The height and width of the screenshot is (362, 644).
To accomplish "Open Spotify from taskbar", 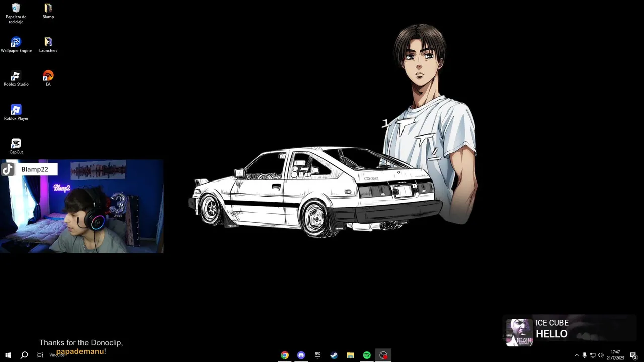I will [x=367, y=355].
